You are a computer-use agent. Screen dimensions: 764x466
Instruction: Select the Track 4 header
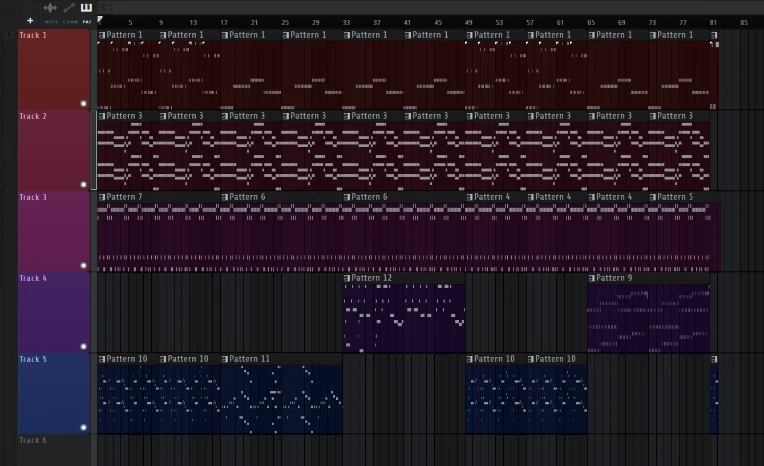[54, 312]
